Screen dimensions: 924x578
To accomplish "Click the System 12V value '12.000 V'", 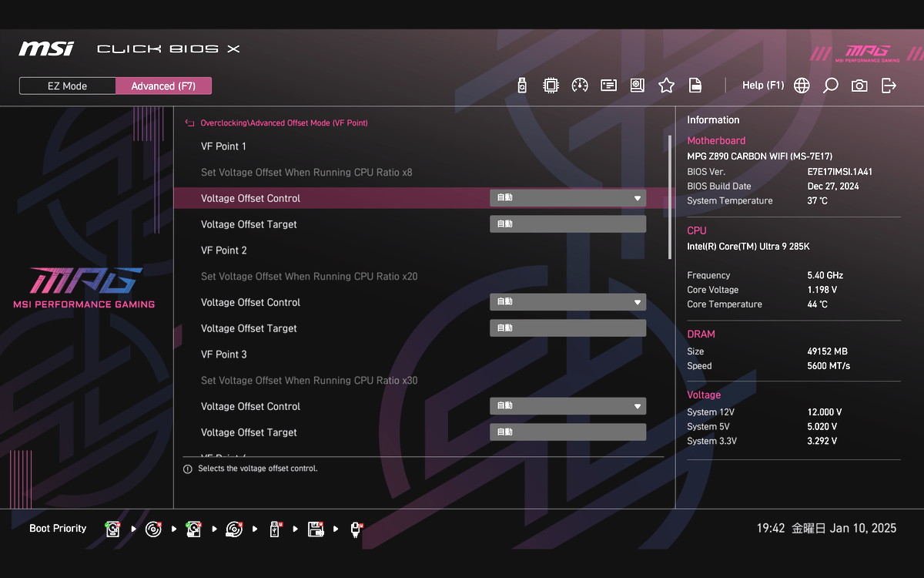I will [825, 412].
